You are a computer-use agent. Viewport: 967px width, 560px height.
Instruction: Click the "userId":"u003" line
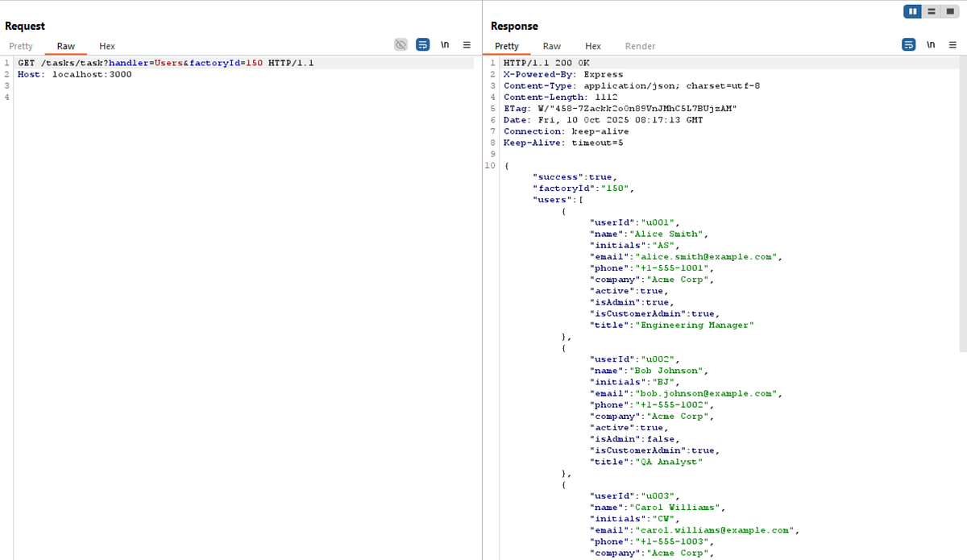[635, 496]
